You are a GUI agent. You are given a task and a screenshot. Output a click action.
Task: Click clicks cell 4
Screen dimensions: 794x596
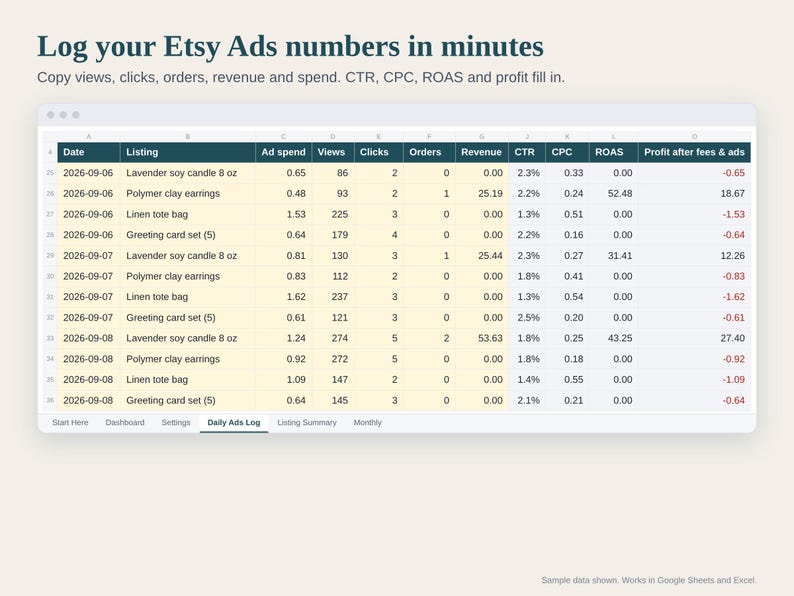[378, 235]
